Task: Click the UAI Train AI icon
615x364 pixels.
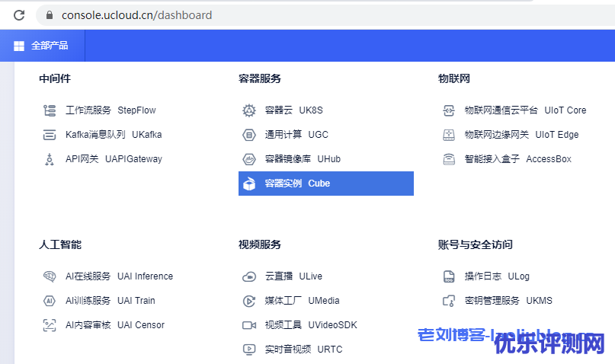Action: (x=50, y=301)
